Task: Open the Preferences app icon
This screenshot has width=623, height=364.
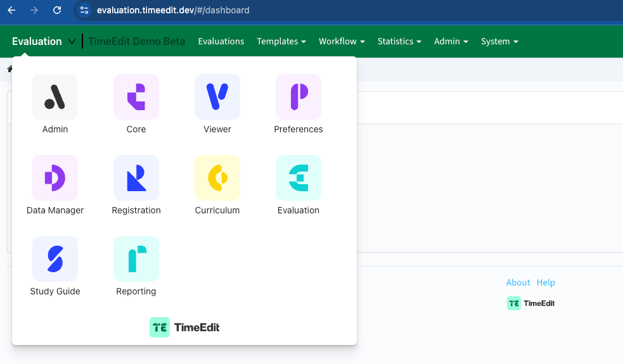Action: point(298,97)
